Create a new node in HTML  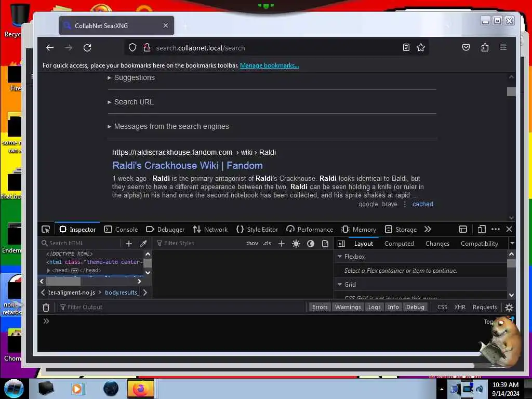point(129,243)
